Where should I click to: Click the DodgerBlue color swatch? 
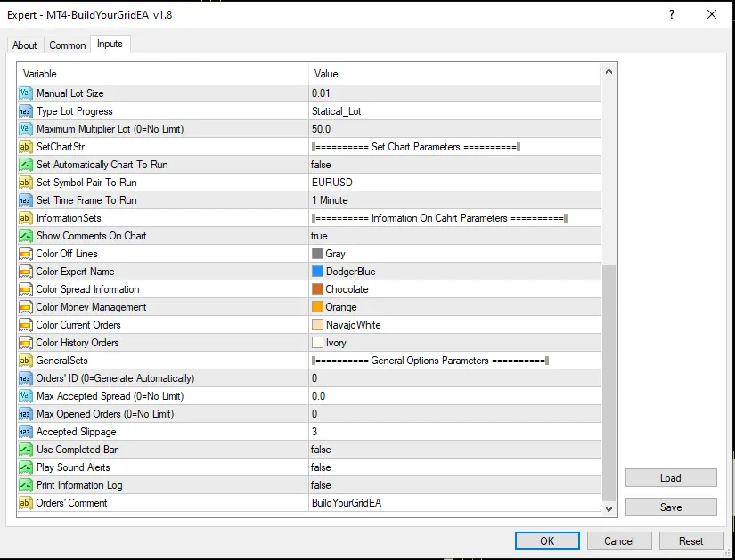317,272
